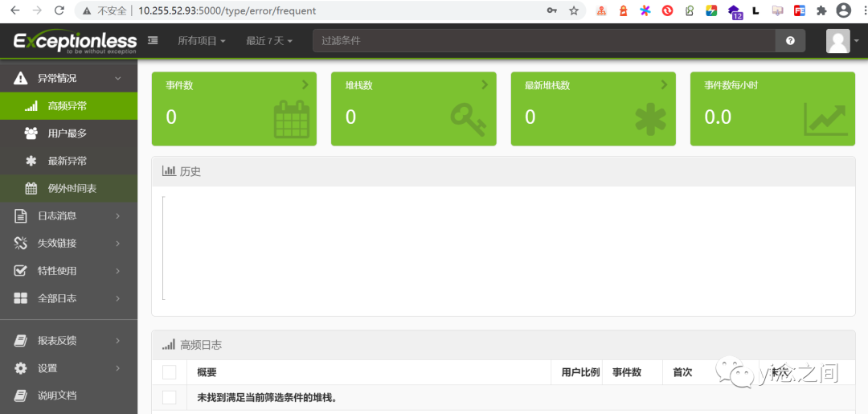
Task: Open the browser extensions puzzle icon
Action: 821,10
